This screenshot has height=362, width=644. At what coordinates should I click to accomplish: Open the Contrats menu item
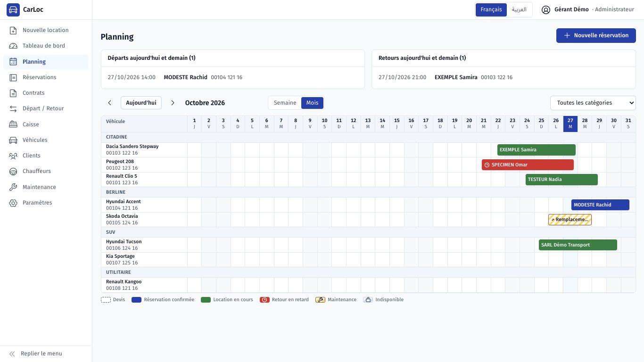point(46,93)
